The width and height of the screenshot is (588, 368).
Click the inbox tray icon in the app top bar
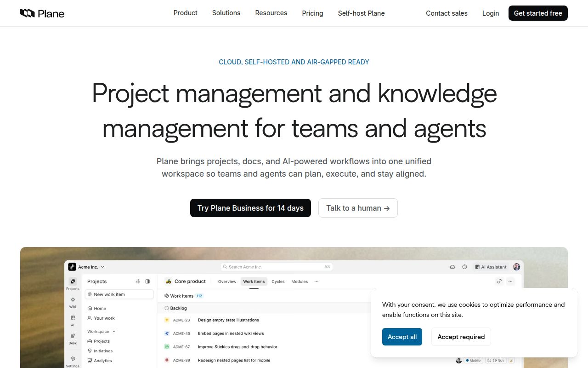coord(452,267)
